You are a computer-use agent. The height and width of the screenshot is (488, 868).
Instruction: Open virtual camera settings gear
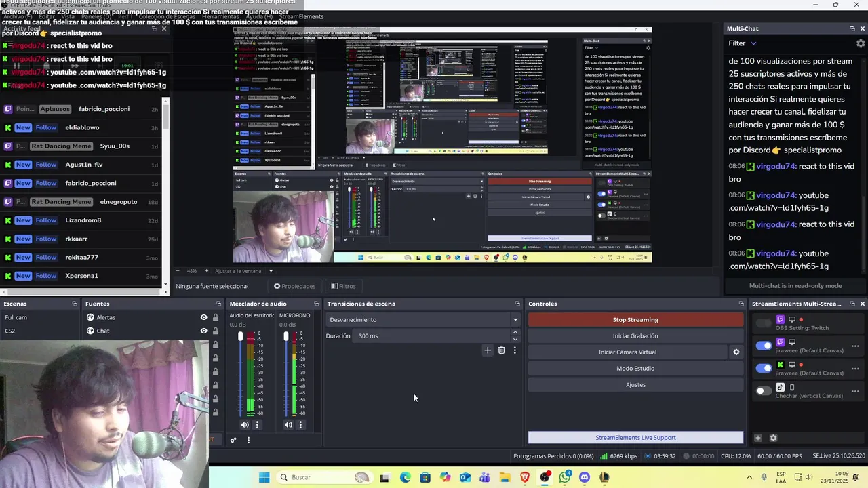pos(736,352)
